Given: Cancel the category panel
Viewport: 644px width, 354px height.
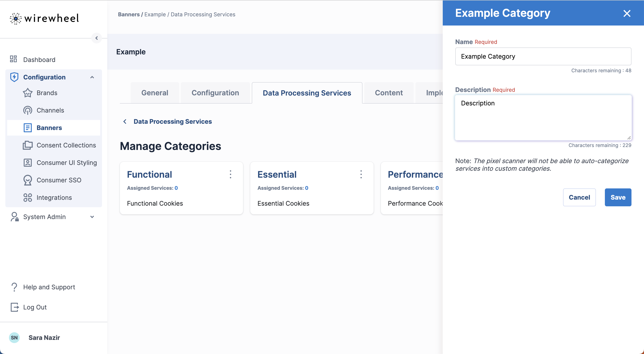Looking at the screenshot, I should tap(579, 197).
